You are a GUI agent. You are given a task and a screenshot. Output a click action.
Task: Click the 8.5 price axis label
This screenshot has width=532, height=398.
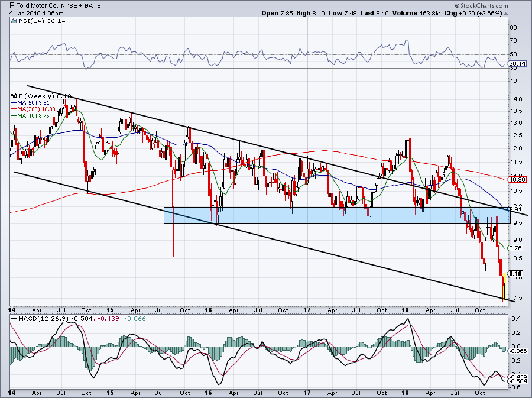[517, 258]
